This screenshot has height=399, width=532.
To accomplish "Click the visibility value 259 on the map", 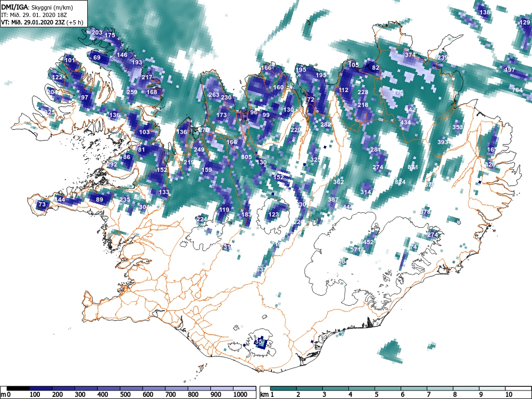I will pos(132,92).
